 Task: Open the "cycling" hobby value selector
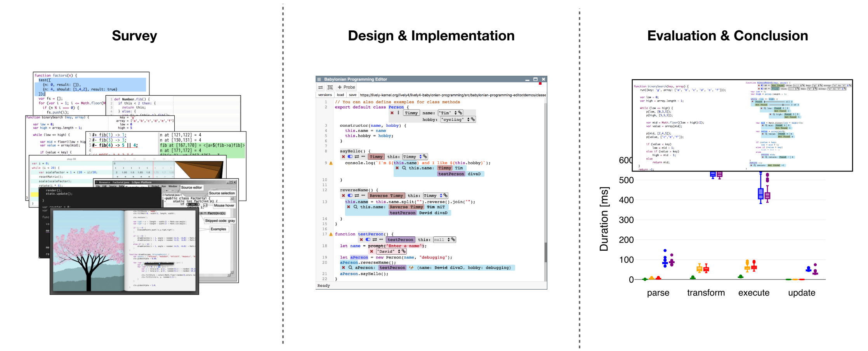pyautogui.click(x=468, y=120)
